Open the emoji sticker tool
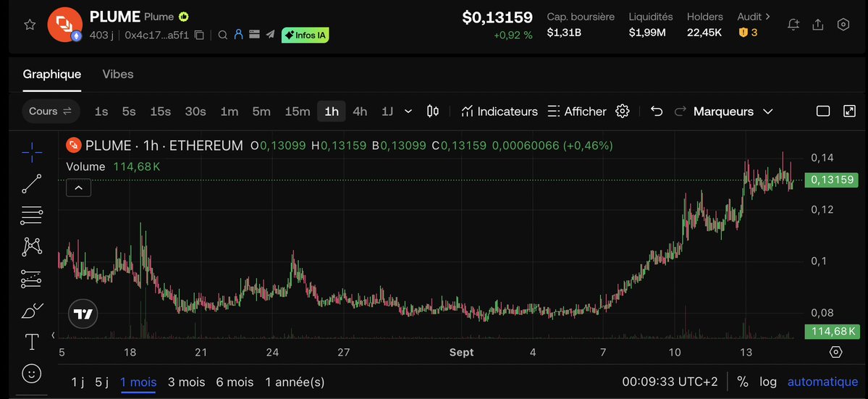 (x=32, y=374)
